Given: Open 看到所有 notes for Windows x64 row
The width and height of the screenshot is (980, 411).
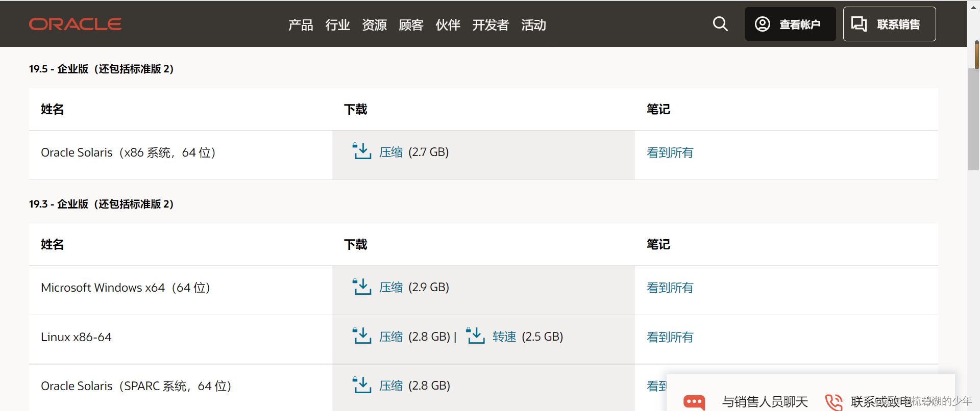Looking at the screenshot, I should 670,288.
